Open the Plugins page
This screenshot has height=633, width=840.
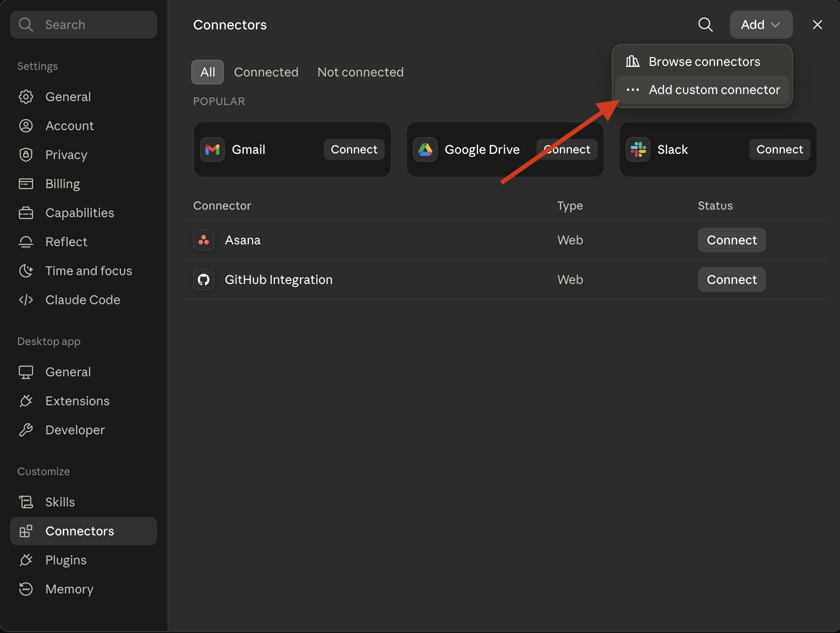coord(84,560)
